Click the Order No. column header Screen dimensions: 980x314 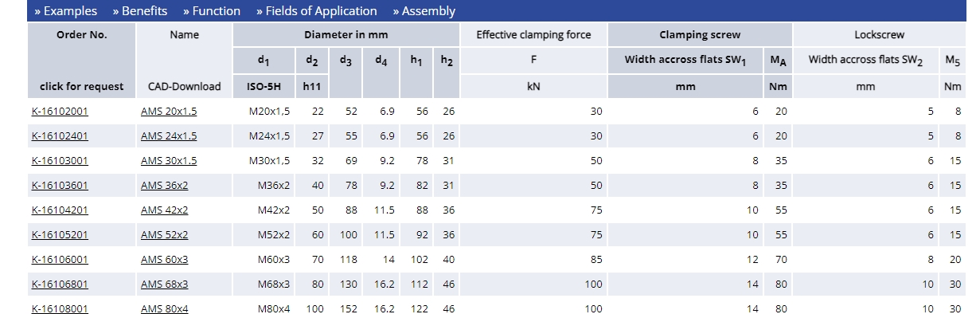[81, 35]
